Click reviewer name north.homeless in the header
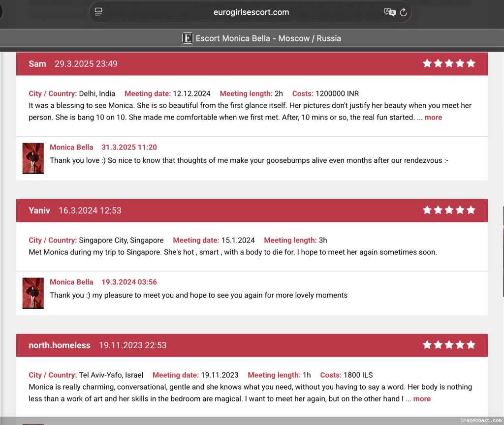 coord(60,345)
